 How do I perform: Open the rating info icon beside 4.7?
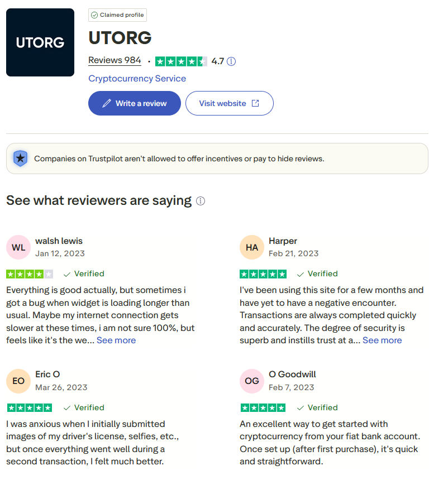pyautogui.click(x=231, y=61)
